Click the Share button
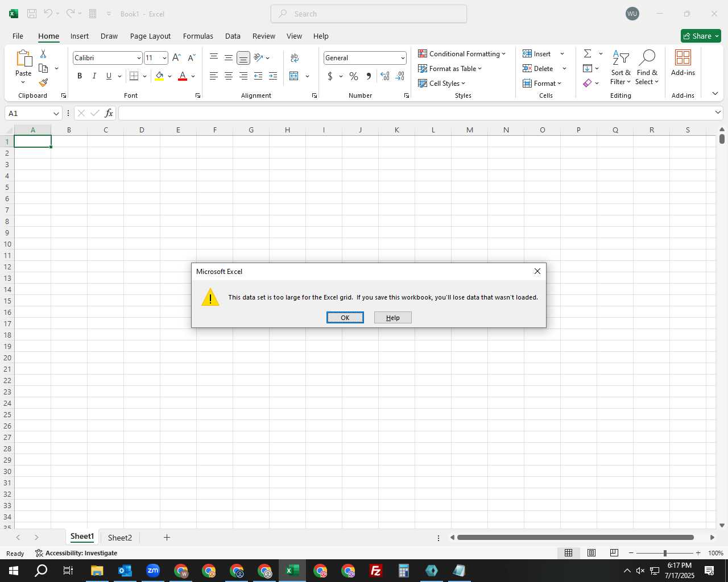Screen dimensions: 728x582 [701, 36]
